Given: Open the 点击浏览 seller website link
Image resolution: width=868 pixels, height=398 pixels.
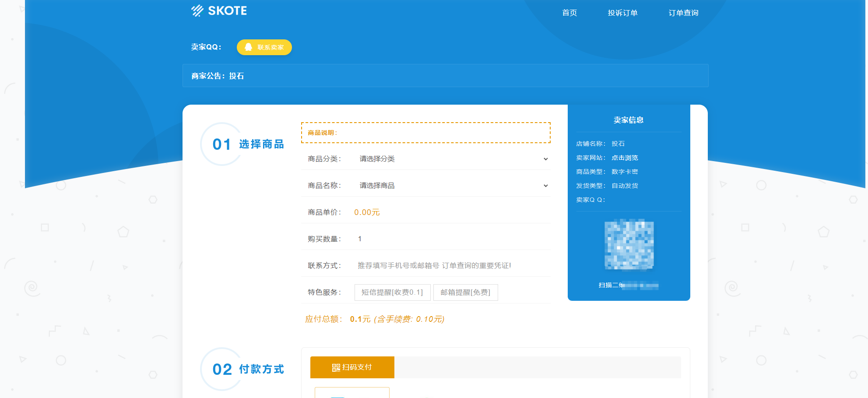Looking at the screenshot, I should click(x=625, y=158).
